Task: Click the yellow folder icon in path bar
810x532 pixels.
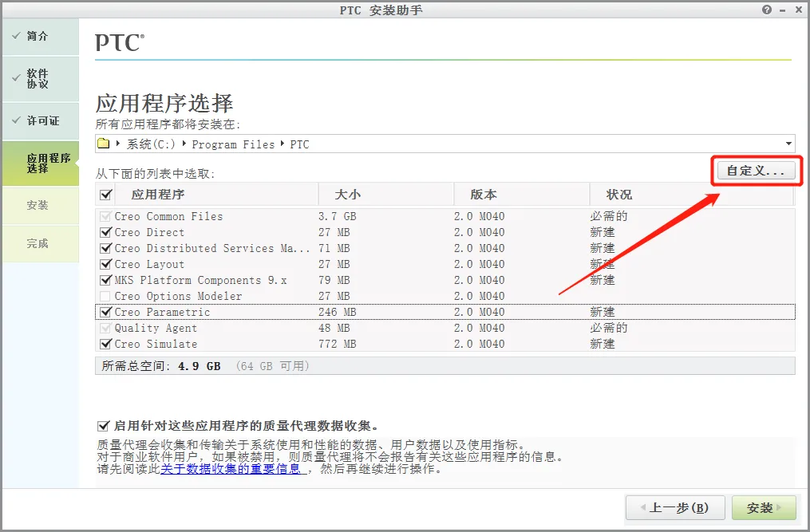Action: point(103,144)
